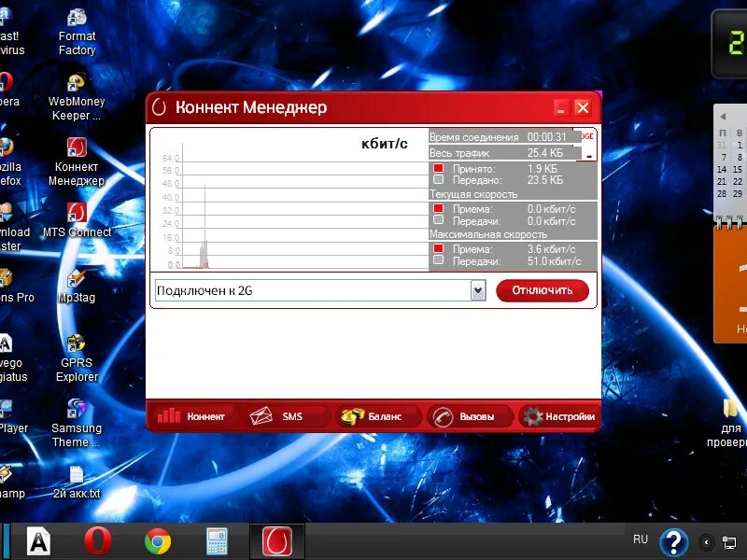Minimize the Коннект Менеджер window
Viewport: 747px width, 560px height.
tap(561, 108)
